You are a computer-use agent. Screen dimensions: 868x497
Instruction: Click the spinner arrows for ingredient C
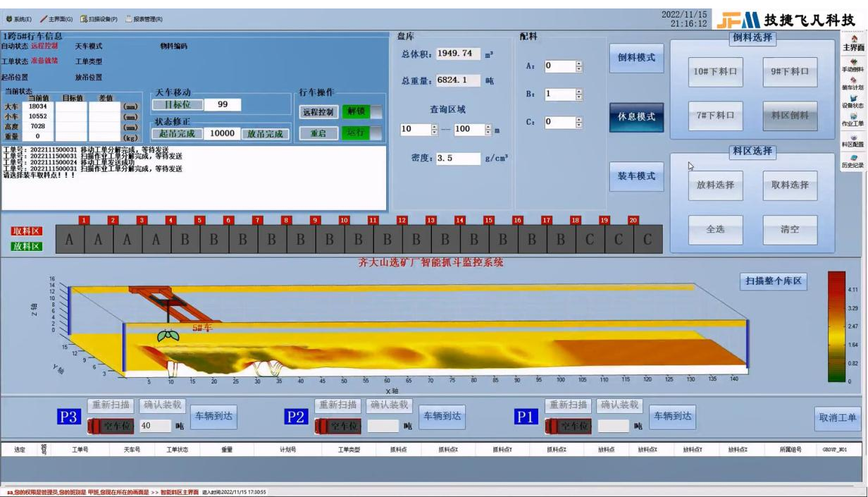click(579, 122)
